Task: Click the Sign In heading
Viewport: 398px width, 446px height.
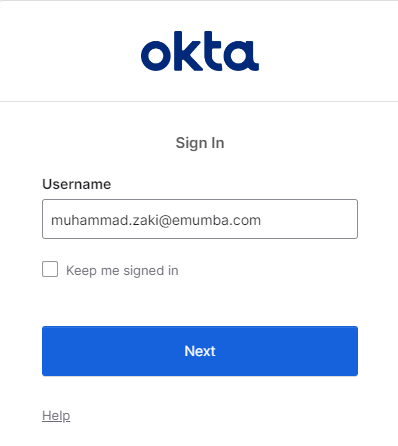Action: tap(200, 143)
